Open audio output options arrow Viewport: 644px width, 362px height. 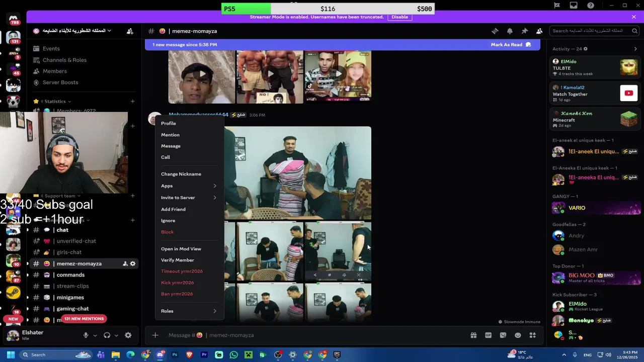coord(116,335)
